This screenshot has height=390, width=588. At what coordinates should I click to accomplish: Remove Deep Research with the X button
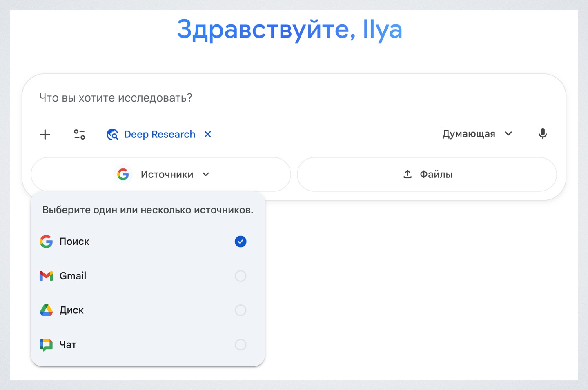pyautogui.click(x=208, y=134)
